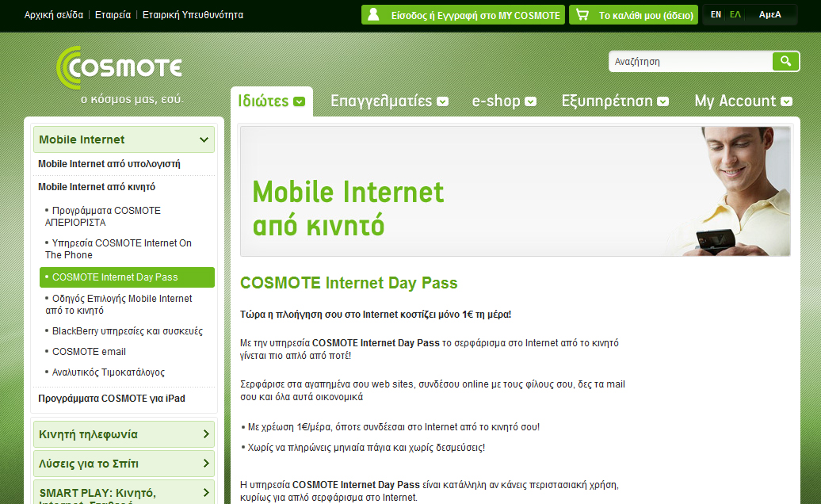Click the green search magnifier icon
The height and width of the screenshot is (504, 821).
point(785,61)
